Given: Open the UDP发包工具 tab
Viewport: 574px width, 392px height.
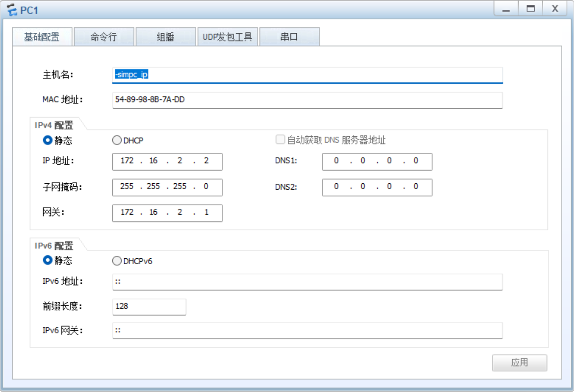Looking at the screenshot, I should [x=228, y=37].
